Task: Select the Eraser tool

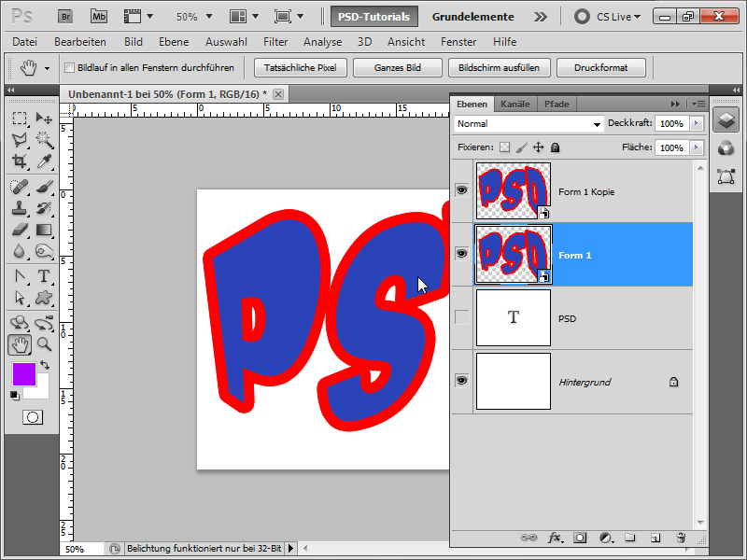Action: pyautogui.click(x=19, y=230)
